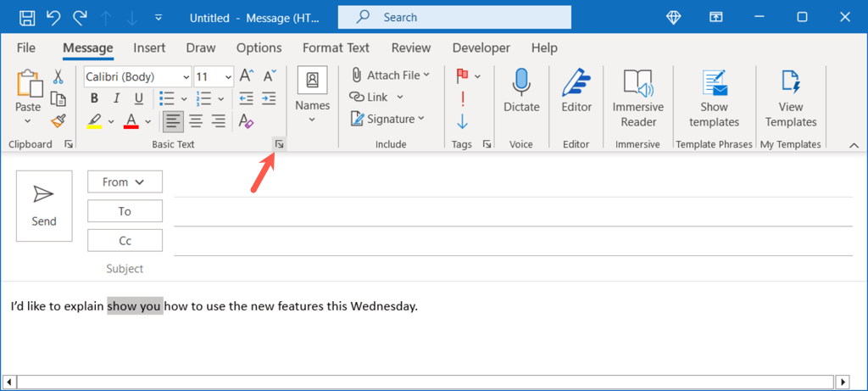This screenshot has width=868, height=391.
Task: Toggle Bold formatting
Action: 94,98
